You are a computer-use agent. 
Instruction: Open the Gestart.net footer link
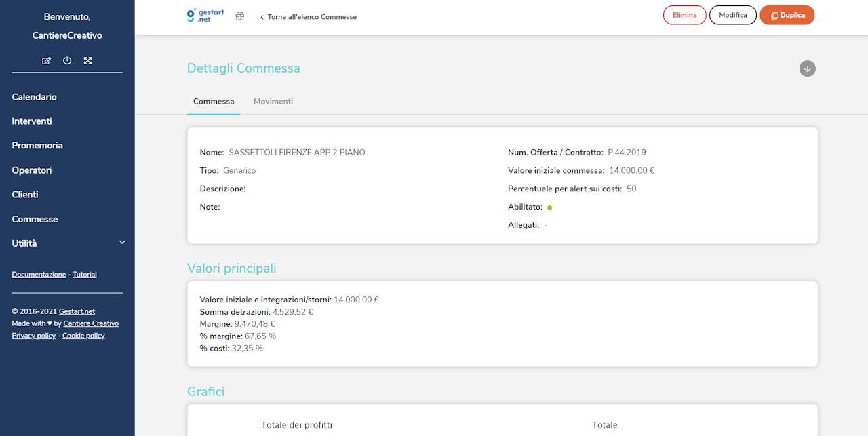pos(77,311)
